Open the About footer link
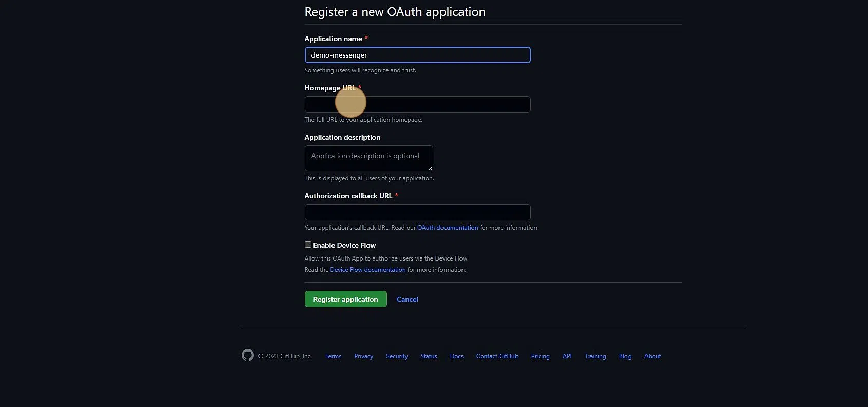Screen dimensions: 868x407 pos(652,356)
